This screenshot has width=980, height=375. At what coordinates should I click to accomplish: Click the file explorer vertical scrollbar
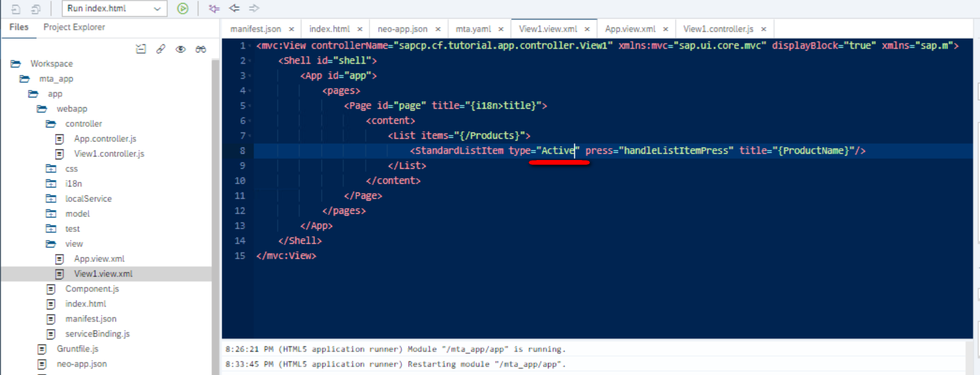(216, 217)
